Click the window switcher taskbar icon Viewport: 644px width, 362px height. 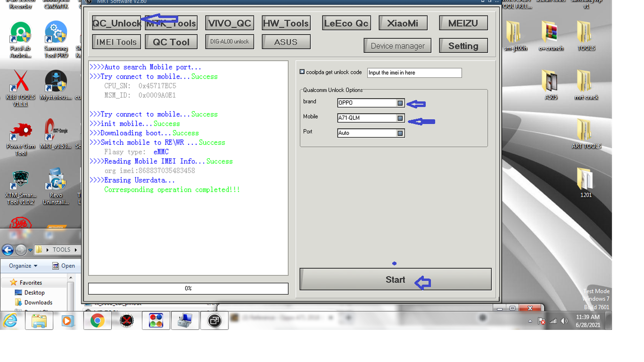pos(214,320)
